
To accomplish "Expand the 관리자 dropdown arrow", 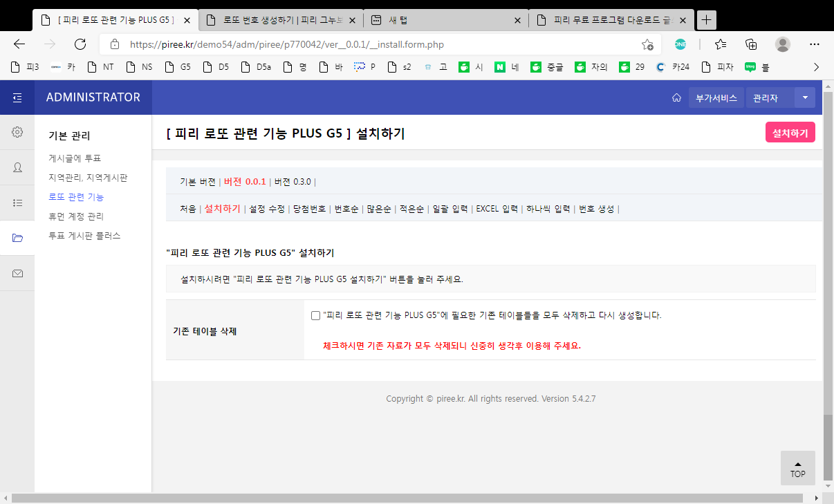I will (805, 98).
